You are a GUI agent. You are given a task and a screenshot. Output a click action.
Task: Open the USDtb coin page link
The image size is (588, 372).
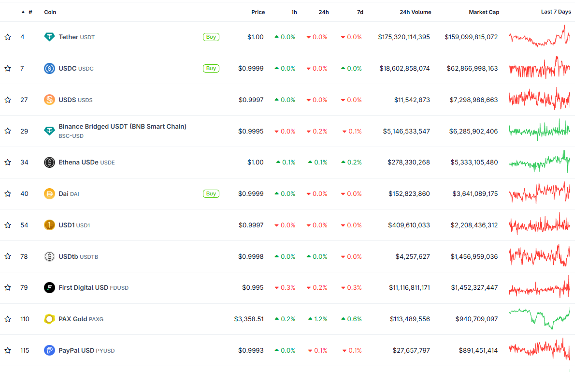78,256
